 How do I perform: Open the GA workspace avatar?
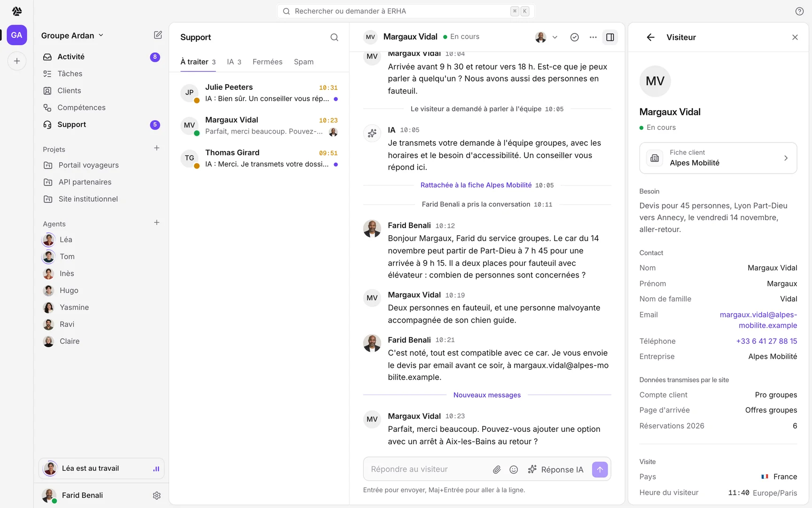[x=16, y=35]
